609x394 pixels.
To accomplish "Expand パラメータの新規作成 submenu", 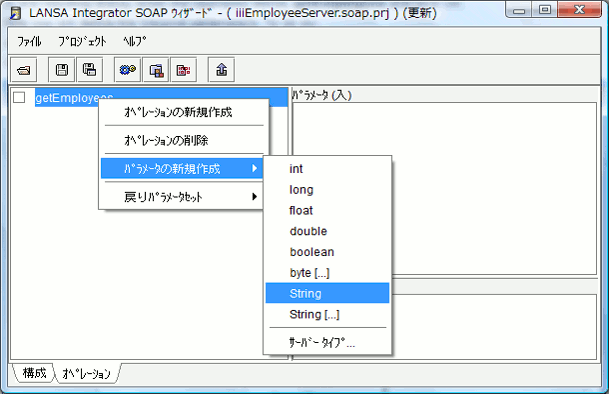I will click(182, 168).
